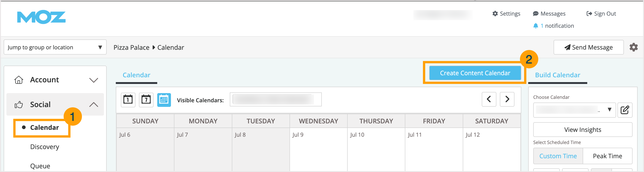Open Settings via the gear icon
The width and height of the screenshot is (644, 172).
point(506,14)
